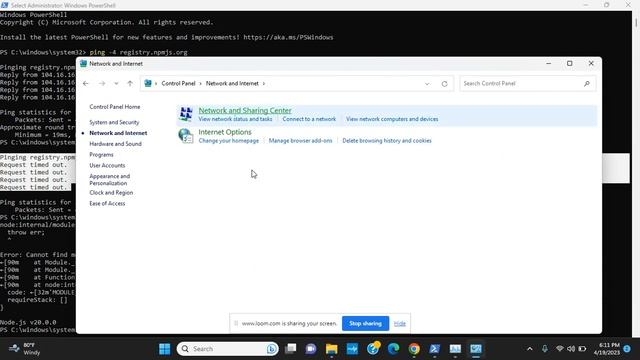The image size is (640, 360).
Task: Open Network and Sharing Center heading link
Action: click(245, 110)
